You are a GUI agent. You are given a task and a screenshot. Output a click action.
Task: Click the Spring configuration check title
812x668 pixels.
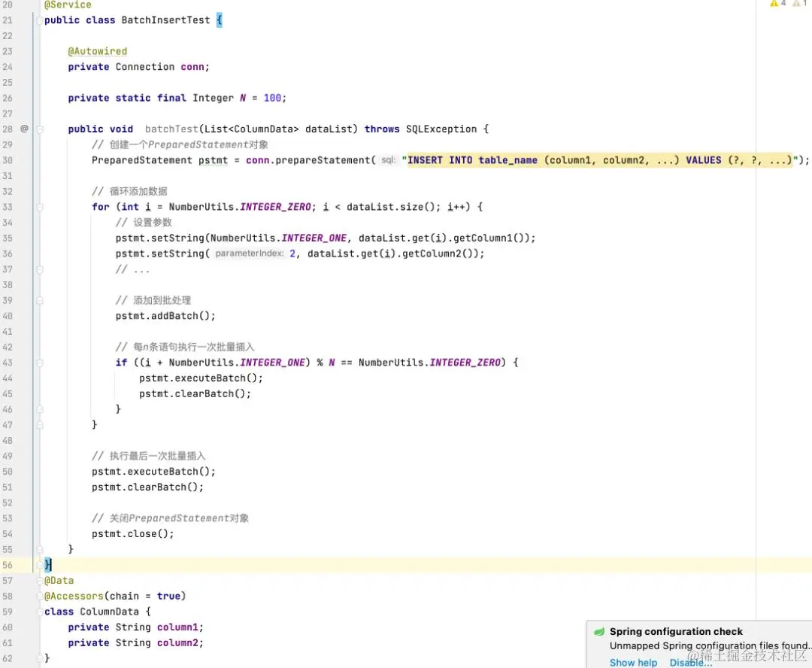click(x=676, y=632)
